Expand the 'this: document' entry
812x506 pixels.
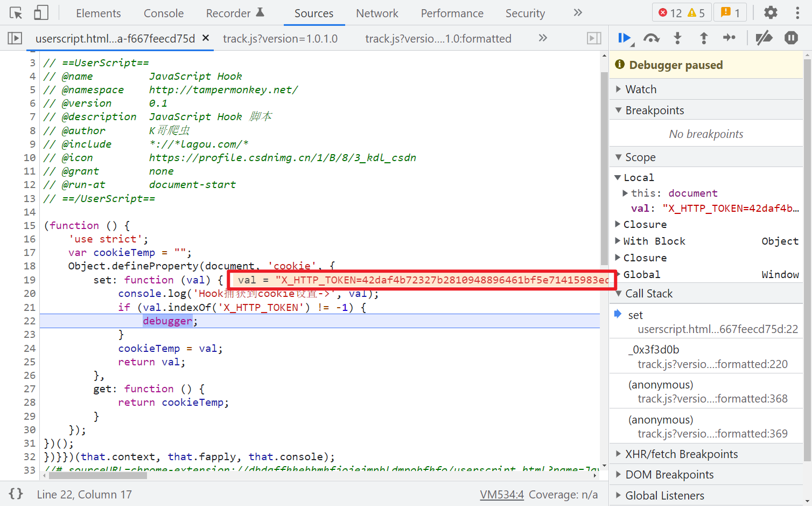pyautogui.click(x=625, y=193)
